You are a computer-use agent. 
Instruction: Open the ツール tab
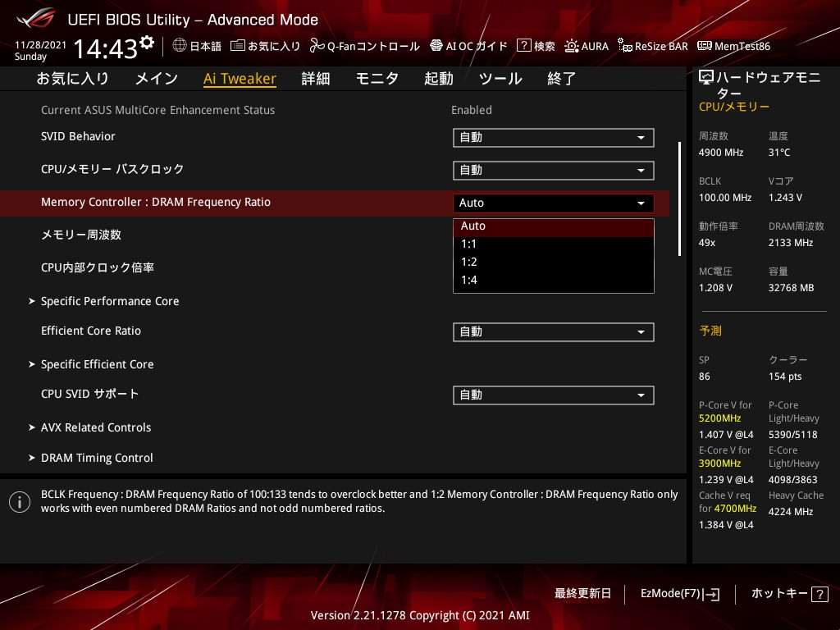point(500,79)
